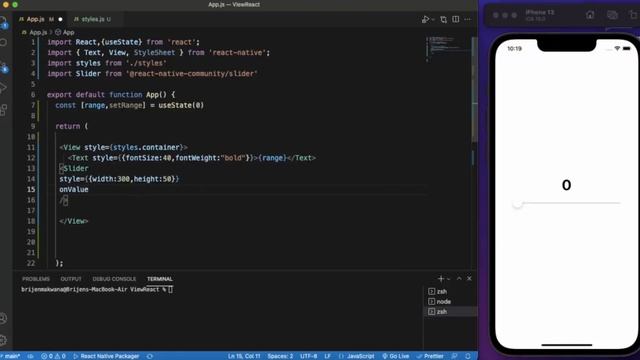640x360 pixels.
Task: Click the Slider tag on line 13
Action: (x=74, y=168)
